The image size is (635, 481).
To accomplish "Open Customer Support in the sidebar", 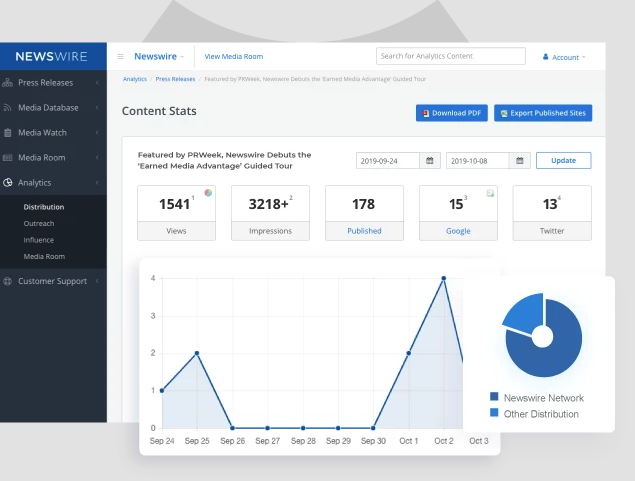I will click(x=53, y=281).
